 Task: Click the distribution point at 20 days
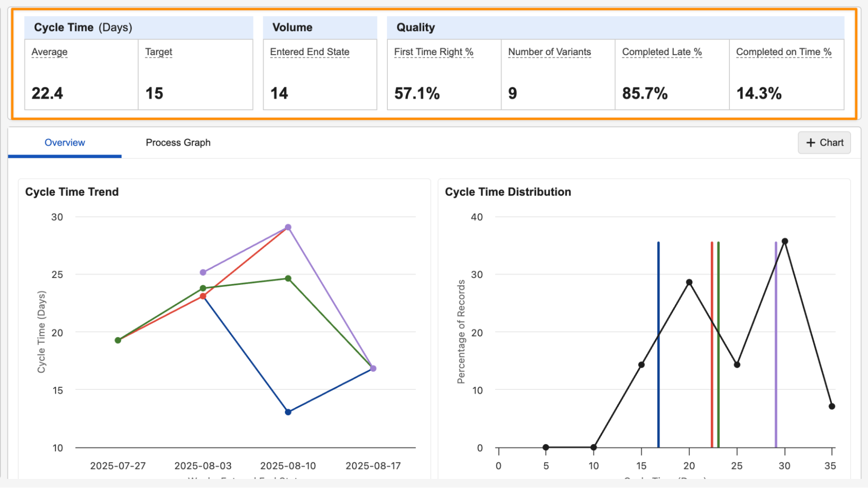(689, 282)
